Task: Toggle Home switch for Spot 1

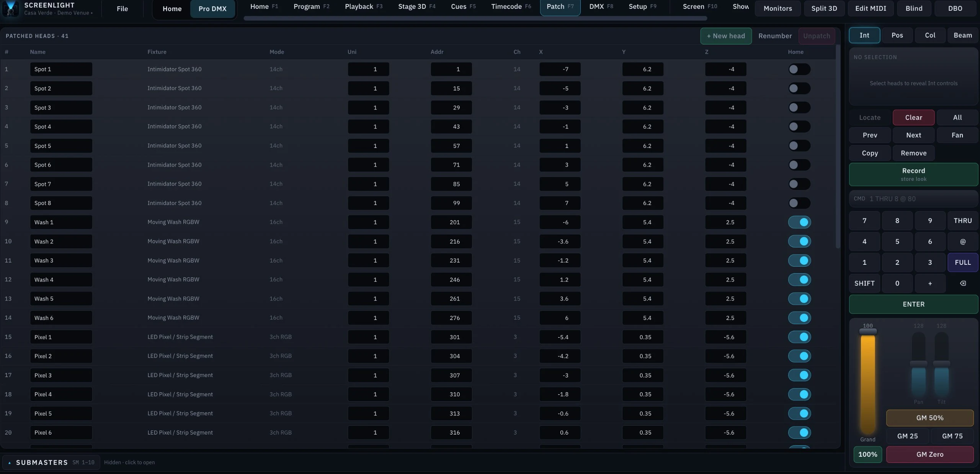Action: tap(799, 69)
